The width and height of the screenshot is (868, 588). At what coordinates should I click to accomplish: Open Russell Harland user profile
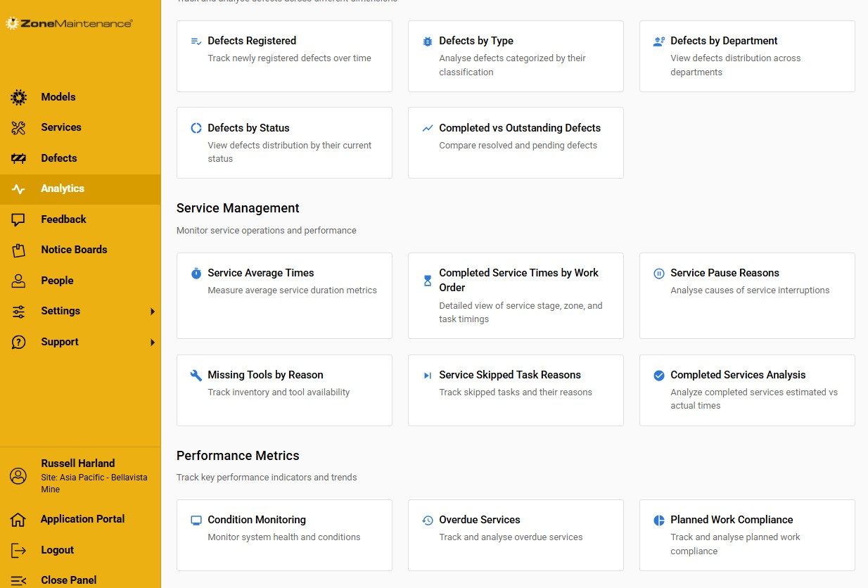pos(77,464)
